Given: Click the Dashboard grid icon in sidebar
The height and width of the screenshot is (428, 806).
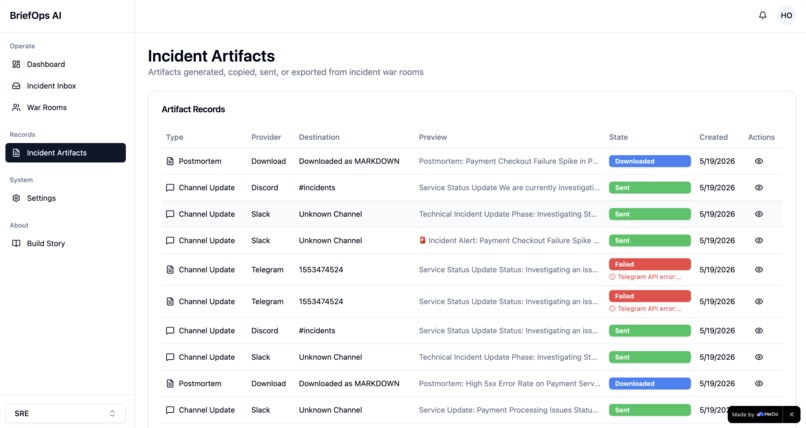Looking at the screenshot, I should coord(16,64).
